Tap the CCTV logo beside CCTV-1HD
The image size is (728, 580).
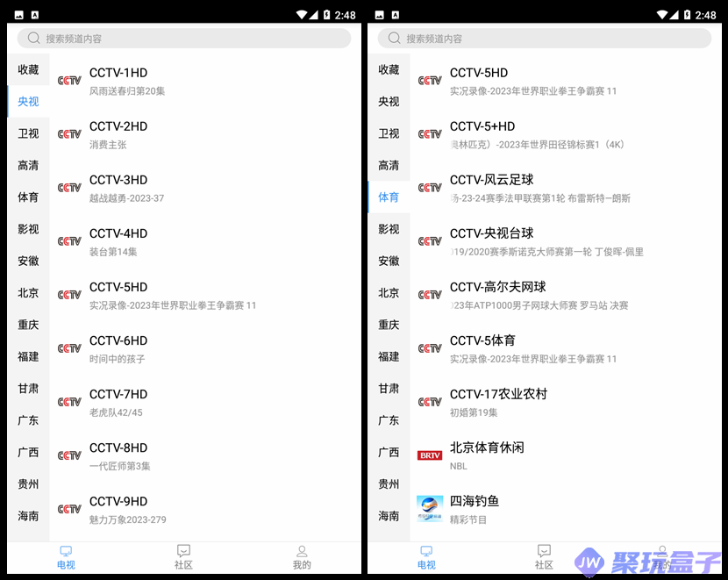click(x=69, y=81)
